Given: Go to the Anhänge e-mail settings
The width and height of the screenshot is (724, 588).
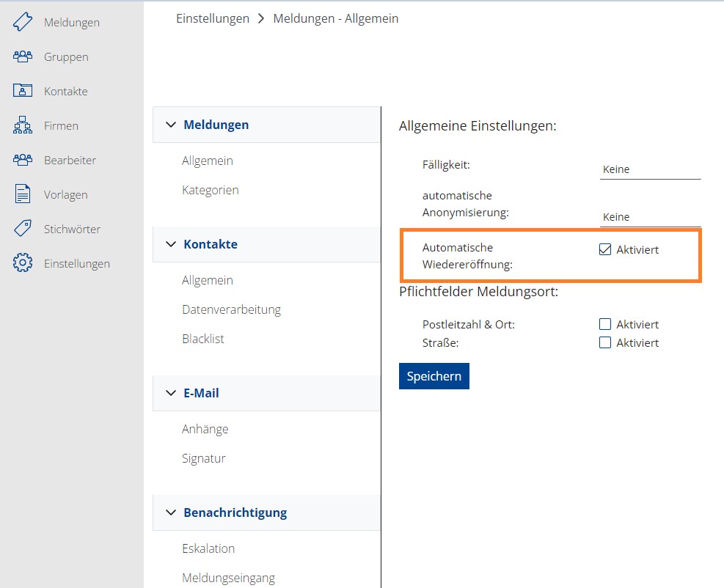Looking at the screenshot, I should point(205,429).
